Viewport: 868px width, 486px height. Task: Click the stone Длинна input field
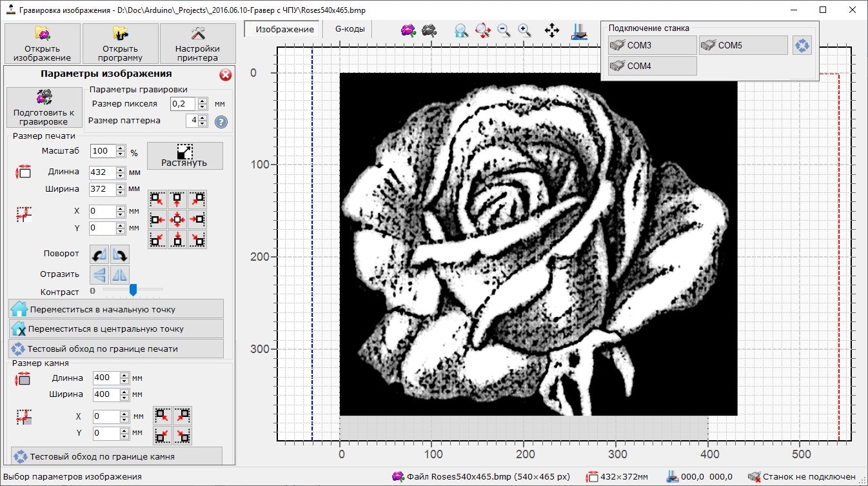click(106, 378)
